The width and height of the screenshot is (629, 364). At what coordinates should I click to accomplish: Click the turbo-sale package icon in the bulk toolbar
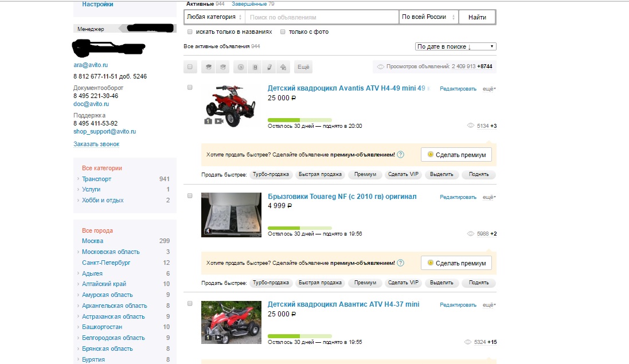pos(209,67)
